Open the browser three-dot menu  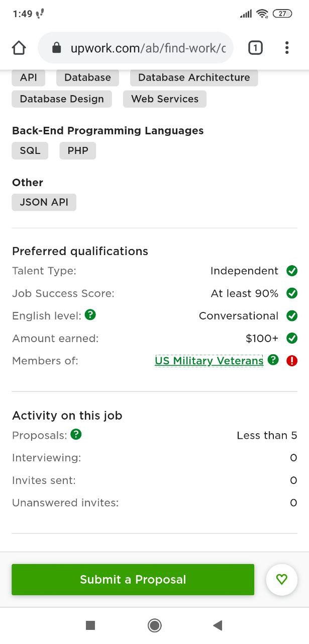(x=287, y=48)
